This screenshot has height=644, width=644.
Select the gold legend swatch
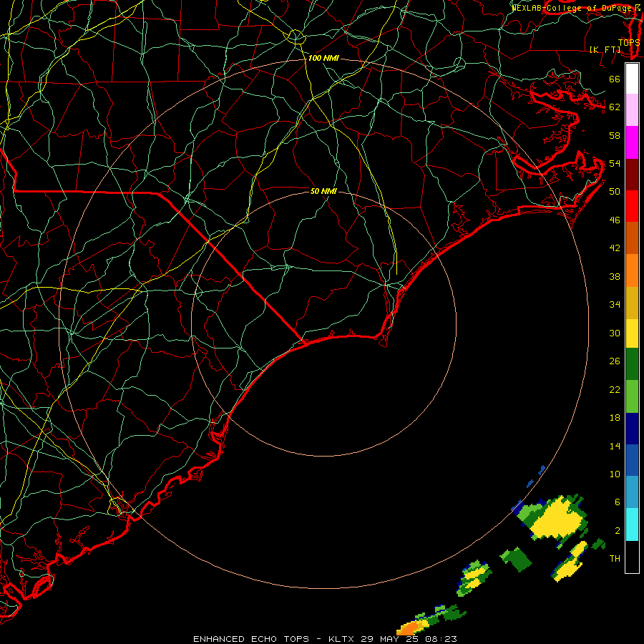click(x=632, y=303)
